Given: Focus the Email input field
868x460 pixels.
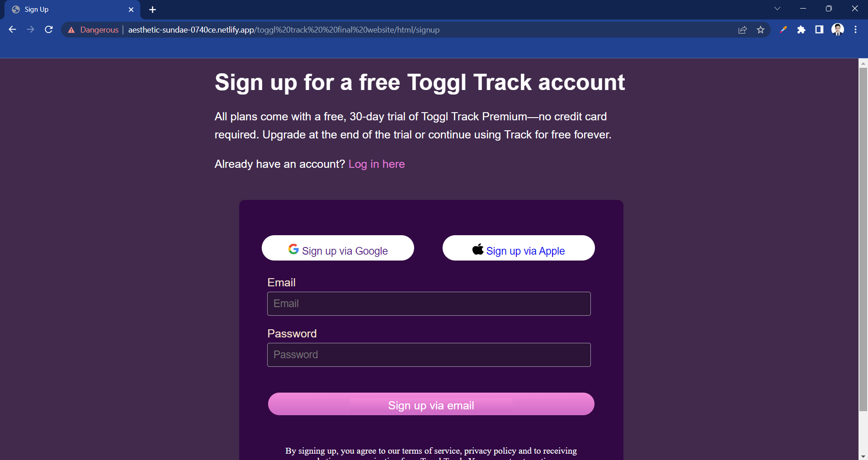Looking at the screenshot, I should (429, 304).
